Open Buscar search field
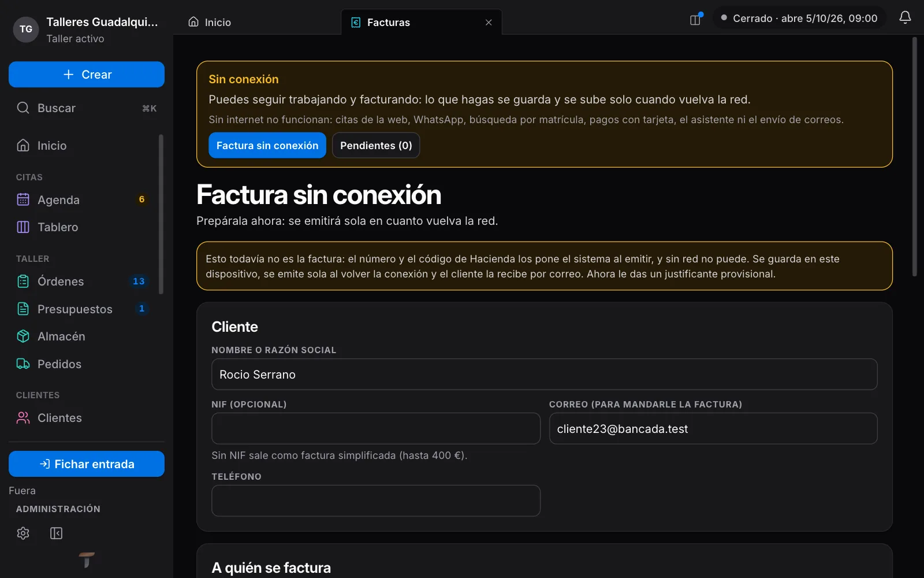Image resolution: width=924 pixels, height=578 pixels. coord(87,108)
